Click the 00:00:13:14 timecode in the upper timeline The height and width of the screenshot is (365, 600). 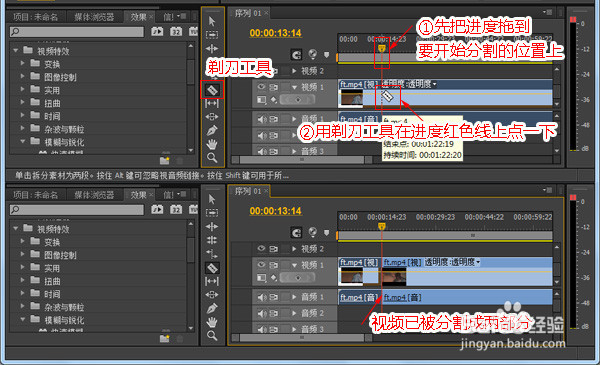click(x=276, y=33)
